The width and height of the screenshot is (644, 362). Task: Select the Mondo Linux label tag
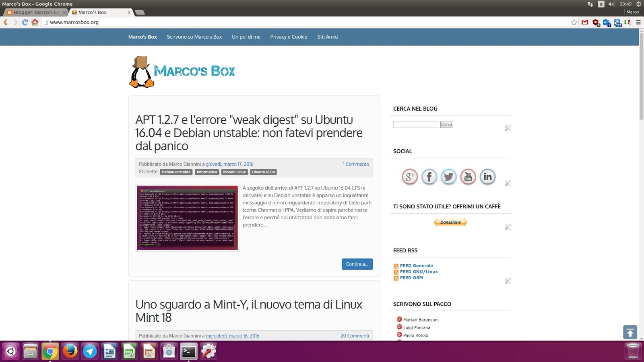(235, 172)
